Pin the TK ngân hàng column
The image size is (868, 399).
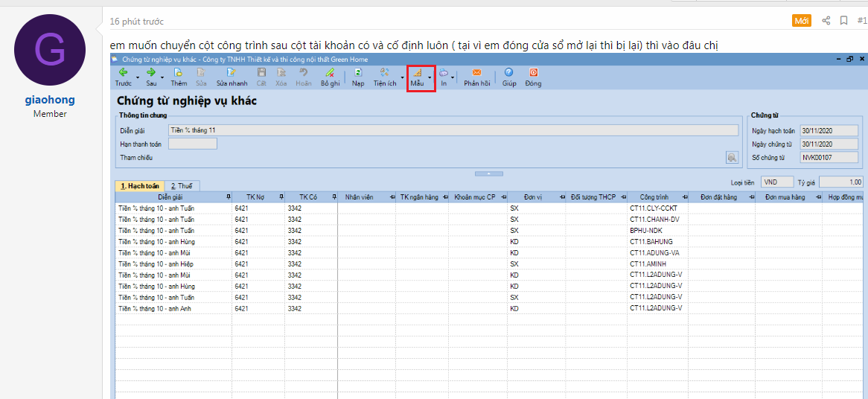point(445,197)
